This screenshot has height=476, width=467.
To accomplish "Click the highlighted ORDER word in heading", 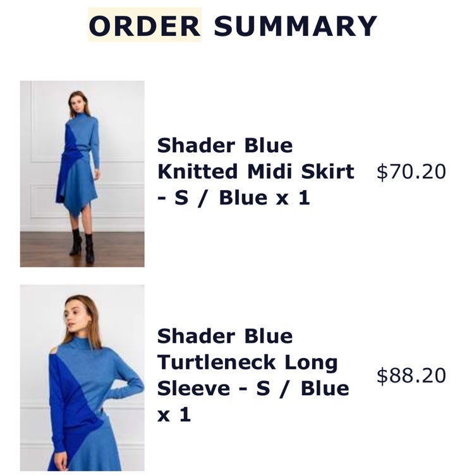I will click(x=145, y=26).
